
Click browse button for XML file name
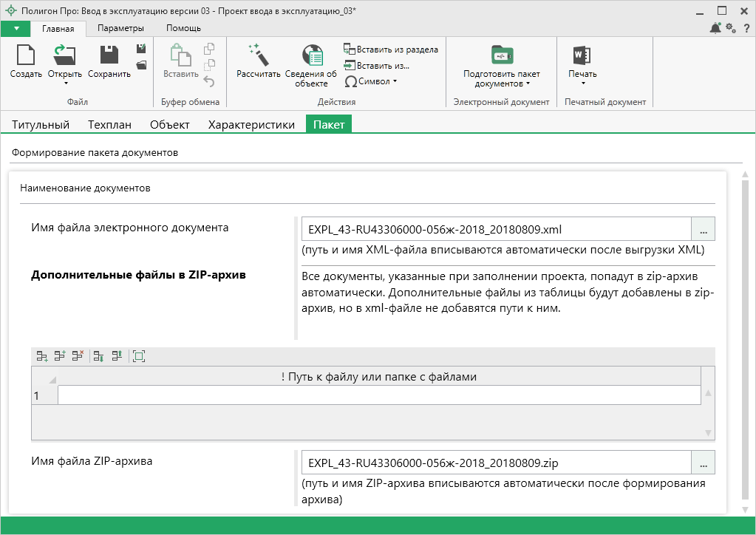[x=703, y=230]
